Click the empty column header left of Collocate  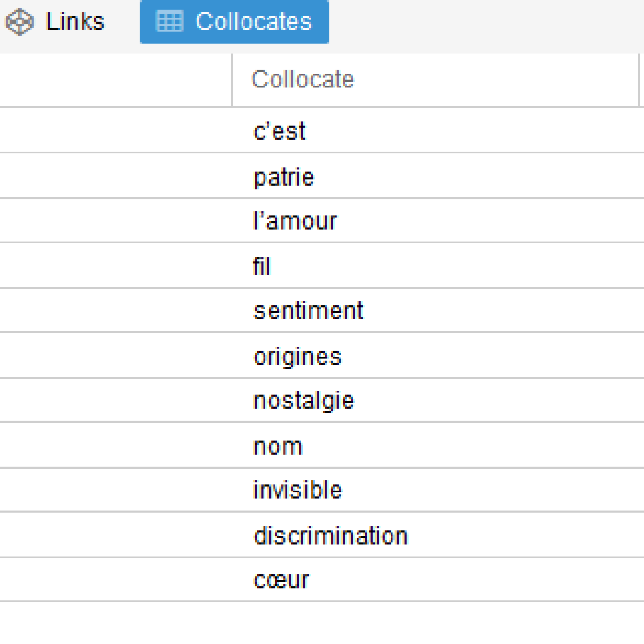[116, 80]
